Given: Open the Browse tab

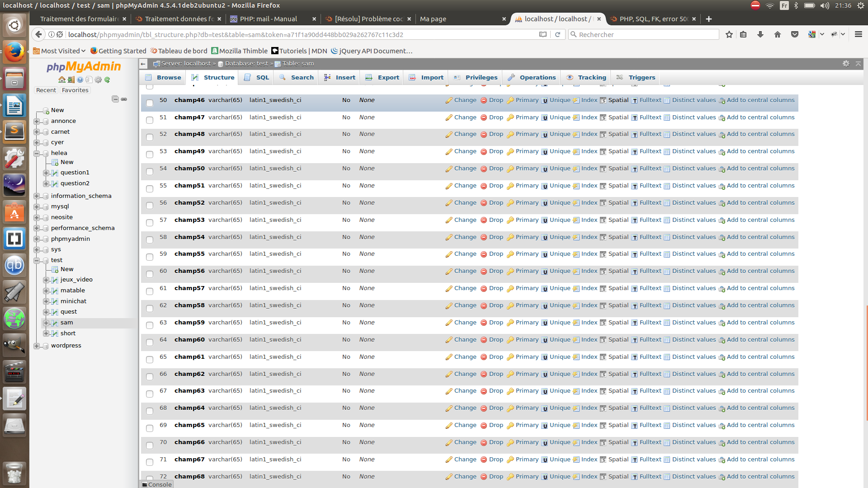Looking at the screenshot, I should (163, 77).
